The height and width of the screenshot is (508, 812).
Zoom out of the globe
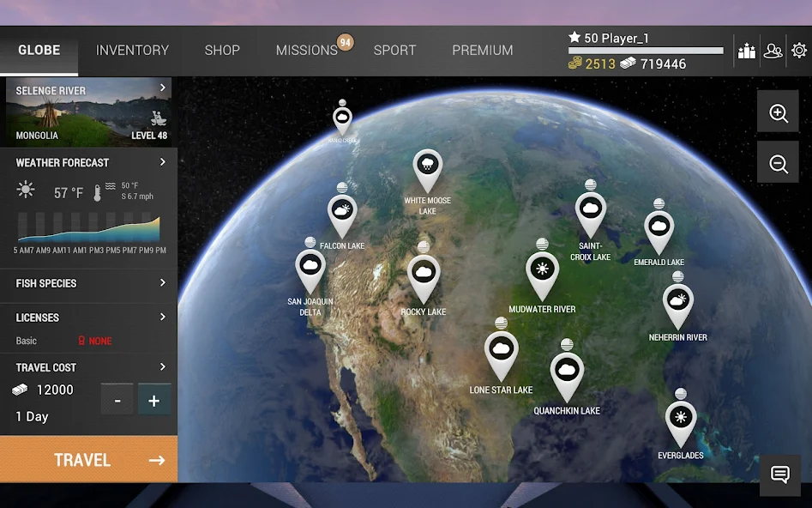click(x=778, y=162)
